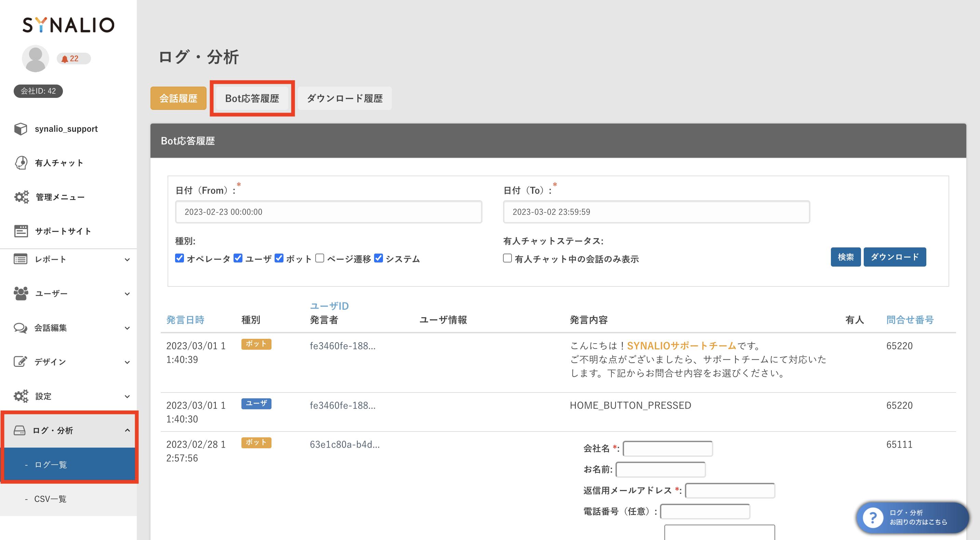
Task: Sort by the 問合せ番号 column header
Action: tap(910, 320)
